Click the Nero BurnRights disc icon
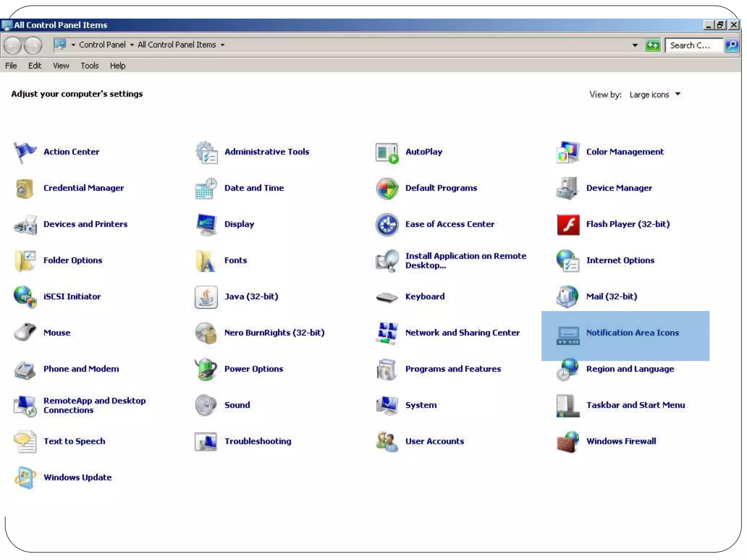 click(x=206, y=333)
